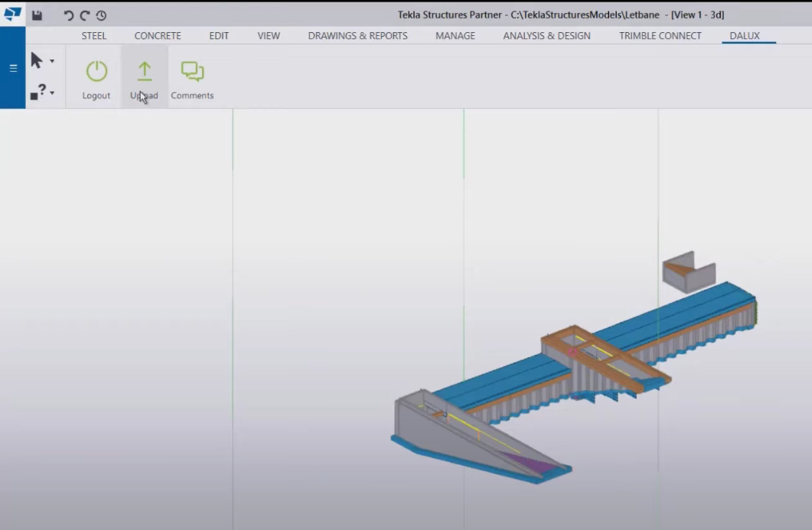The width and height of the screenshot is (812, 530).
Task: Expand the inquire tool dropdown arrow
Action: pos(52,93)
